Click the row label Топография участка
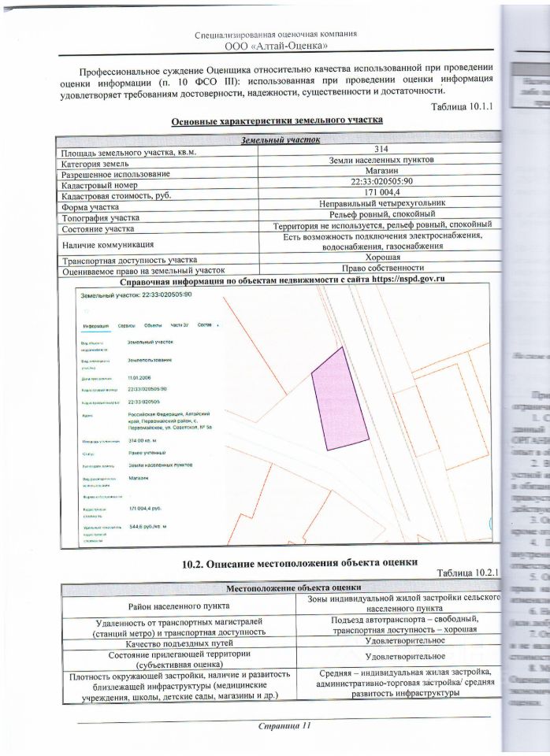 [x=100, y=218]
